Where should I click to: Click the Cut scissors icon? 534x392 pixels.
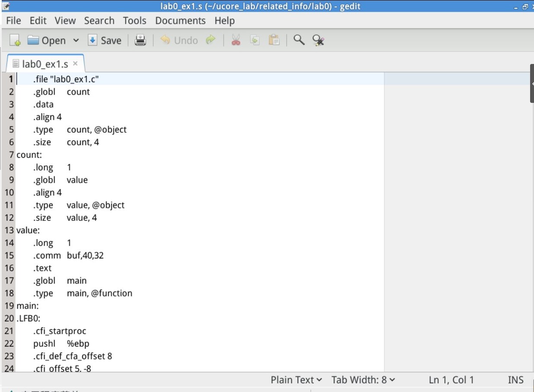coord(235,41)
